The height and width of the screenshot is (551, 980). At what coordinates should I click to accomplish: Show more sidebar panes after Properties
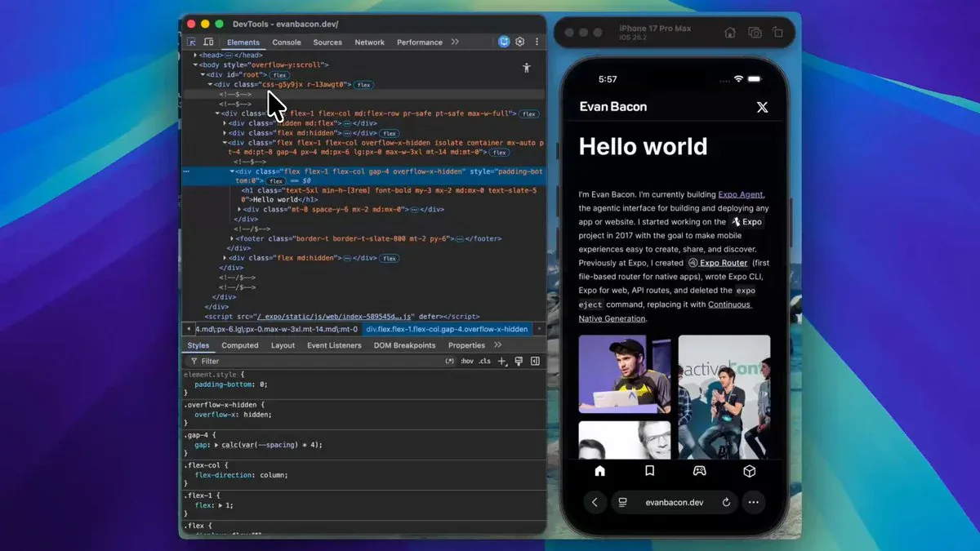498,345
